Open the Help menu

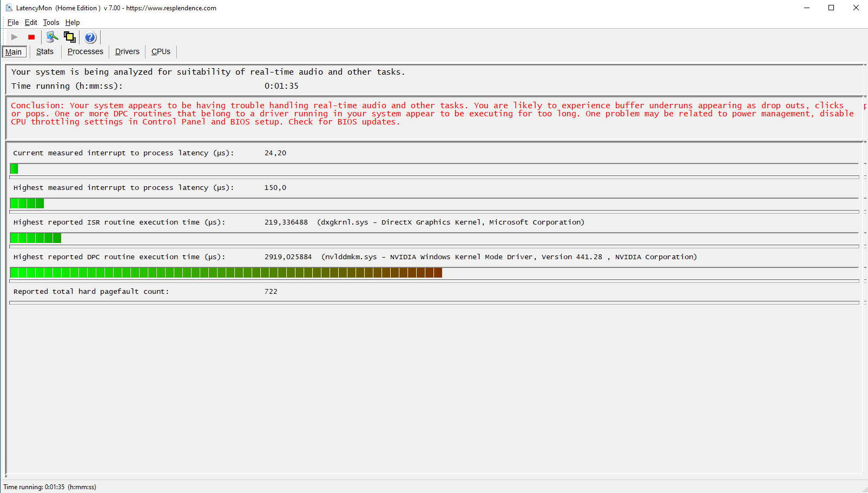pos(73,22)
